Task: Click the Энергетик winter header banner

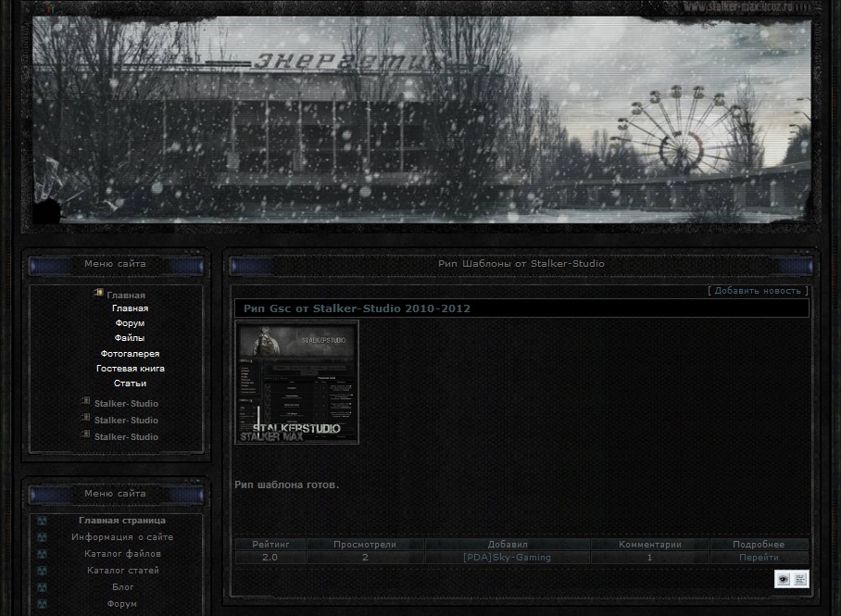Action: coord(421,120)
